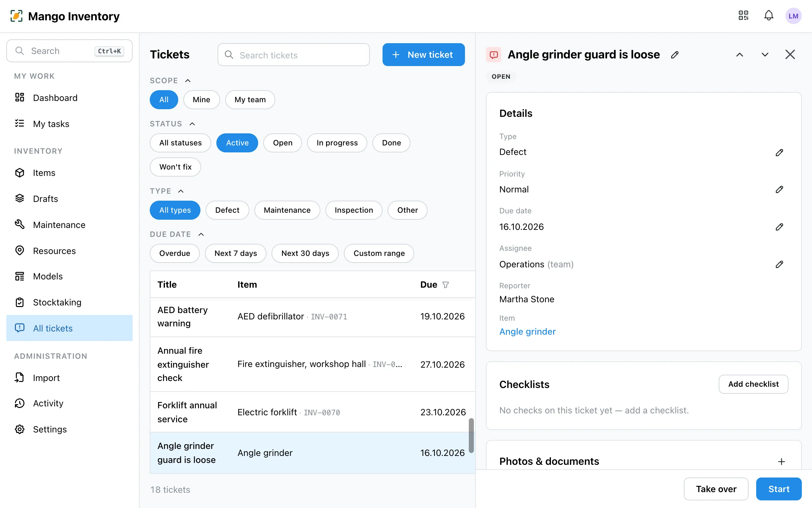812x508 pixels.
Task: Filter status by Open
Action: pos(283,143)
